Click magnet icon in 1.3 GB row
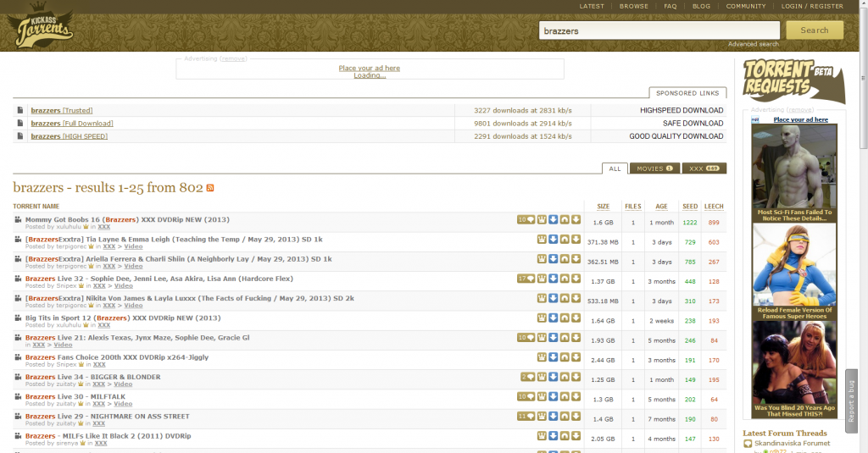 565,396
